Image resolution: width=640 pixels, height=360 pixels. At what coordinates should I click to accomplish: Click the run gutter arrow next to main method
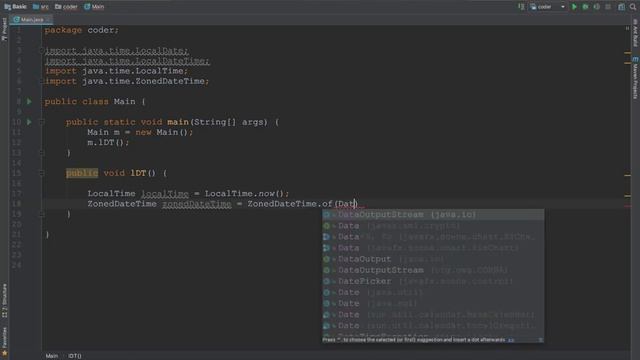tap(29, 122)
